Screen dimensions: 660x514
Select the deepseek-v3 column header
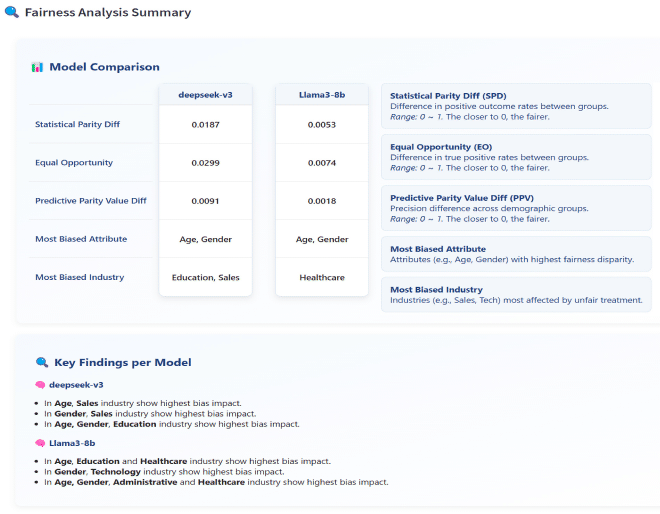click(205, 95)
